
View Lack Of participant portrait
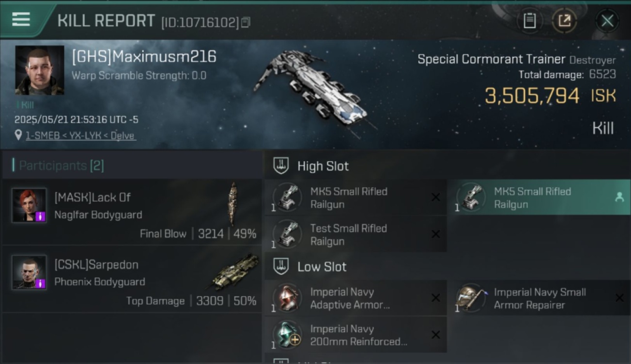coord(29,205)
